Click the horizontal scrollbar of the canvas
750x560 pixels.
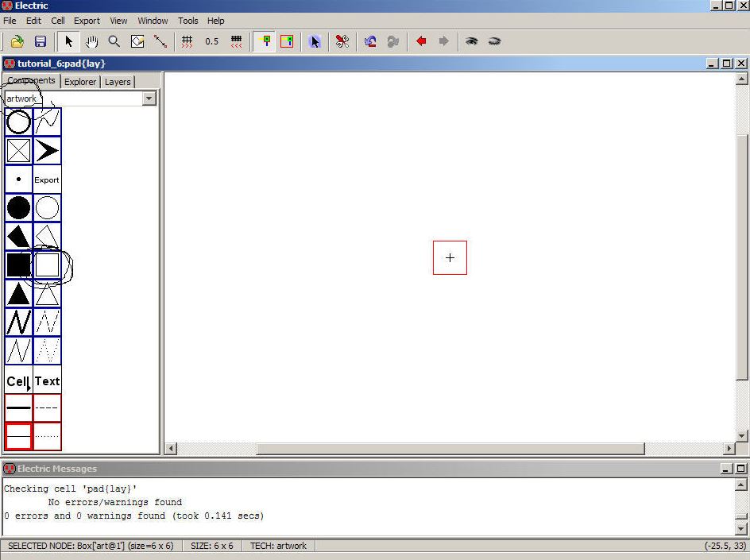450,449
